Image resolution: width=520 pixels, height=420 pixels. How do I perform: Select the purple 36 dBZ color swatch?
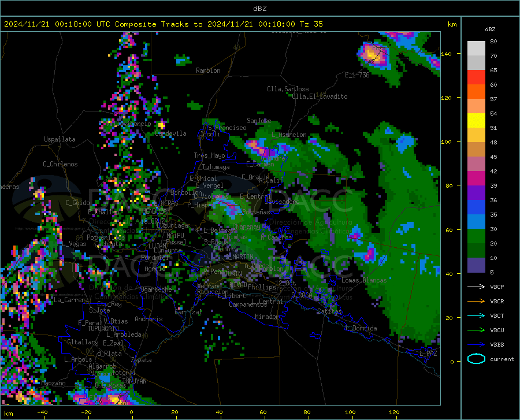pyautogui.click(x=476, y=193)
